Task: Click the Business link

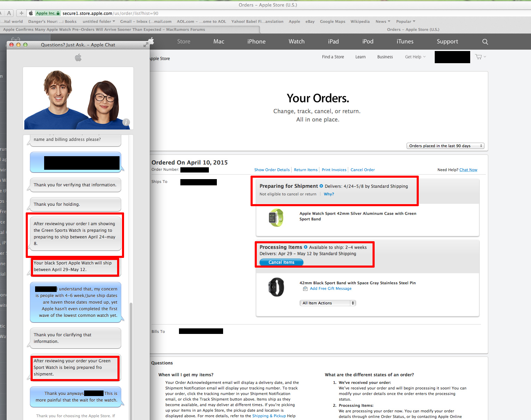Action: pos(385,57)
